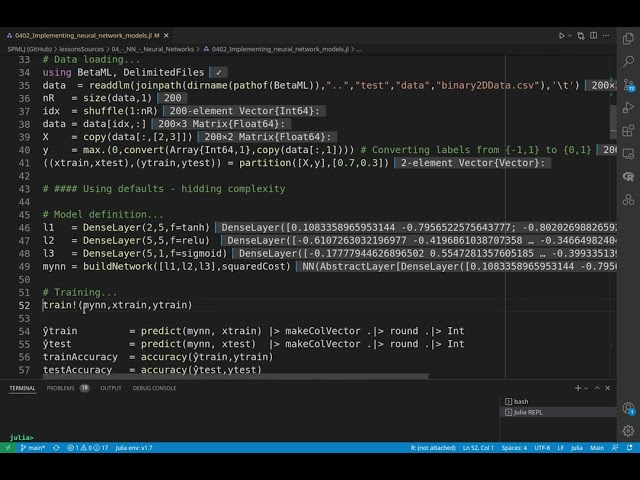
Task: Open notifications bell in status bar
Action: [630, 448]
